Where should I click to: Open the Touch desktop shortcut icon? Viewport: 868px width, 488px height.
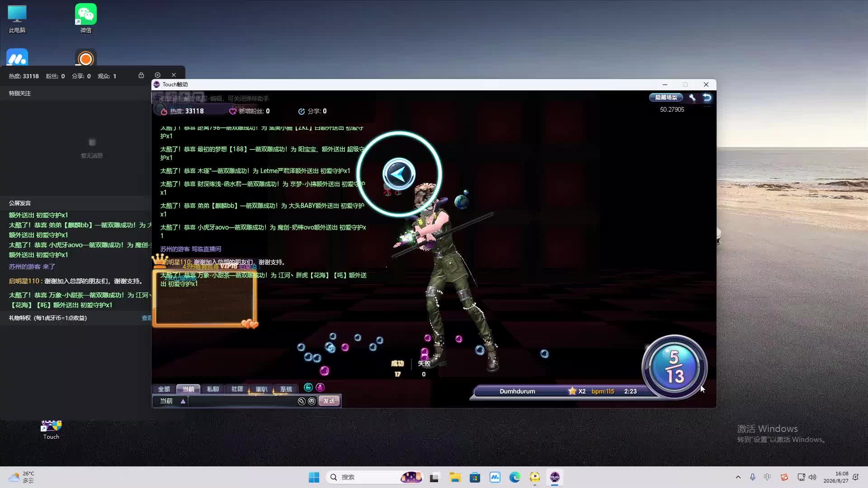point(51,429)
